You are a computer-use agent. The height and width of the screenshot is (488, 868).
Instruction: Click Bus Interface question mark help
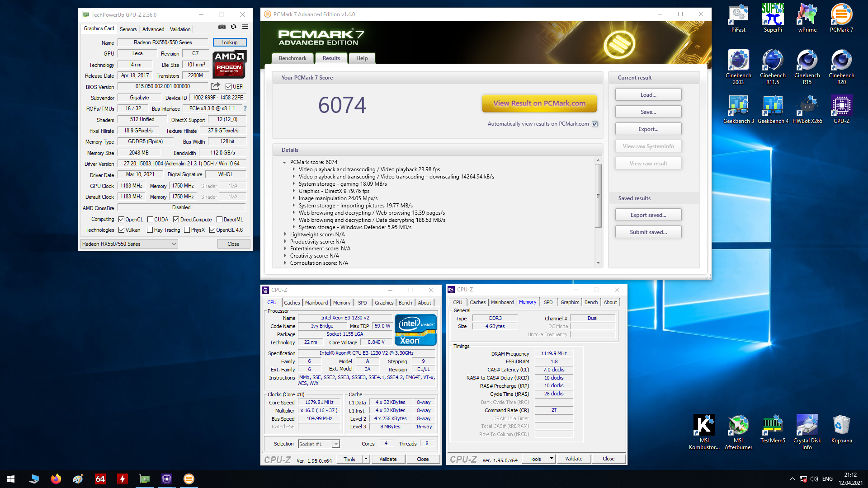245,108
